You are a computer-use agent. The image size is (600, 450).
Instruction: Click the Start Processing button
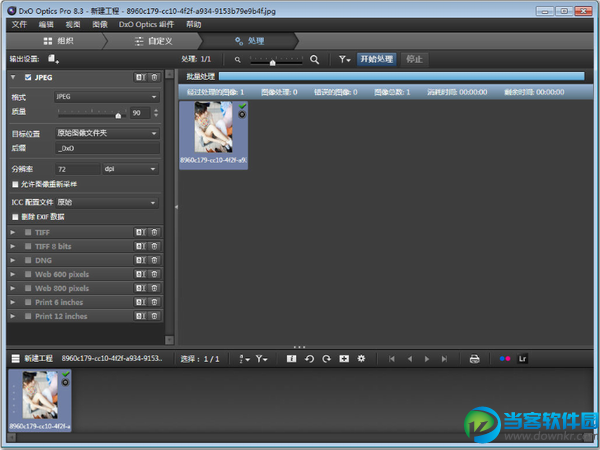378,59
